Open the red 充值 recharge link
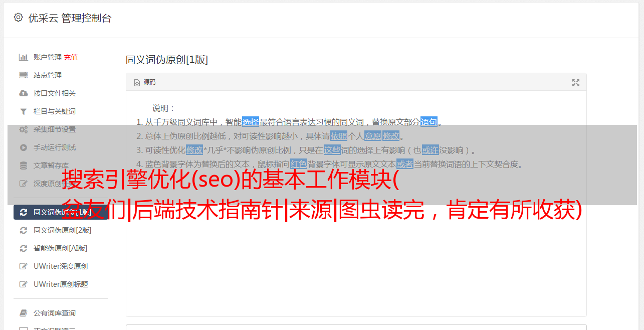 pyautogui.click(x=71, y=57)
